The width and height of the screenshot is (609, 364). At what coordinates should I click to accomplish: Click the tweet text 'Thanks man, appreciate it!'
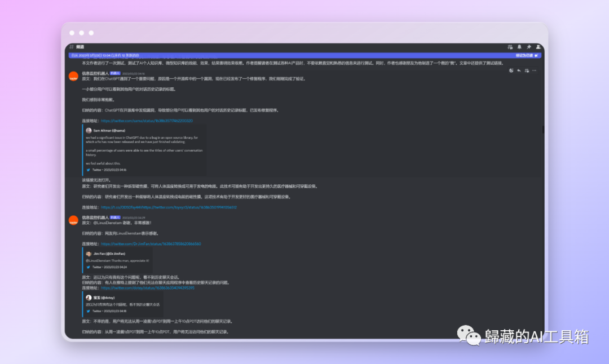(x=130, y=261)
